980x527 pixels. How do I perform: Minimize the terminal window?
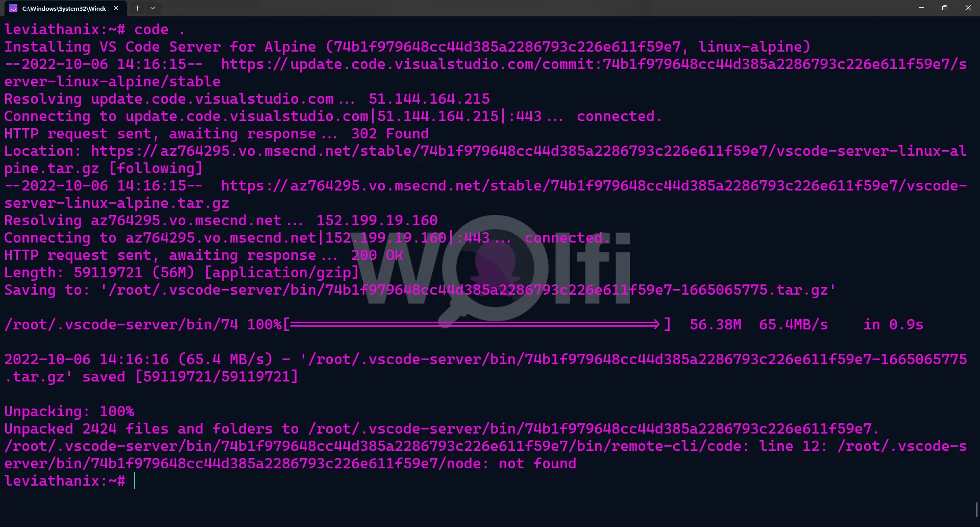click(x=921, y=8)
